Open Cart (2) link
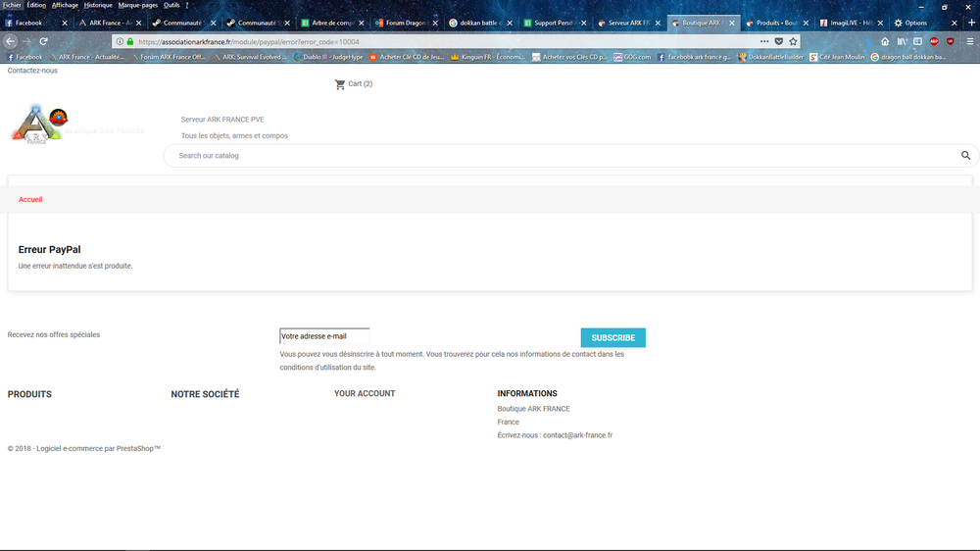 pos(360,83)
